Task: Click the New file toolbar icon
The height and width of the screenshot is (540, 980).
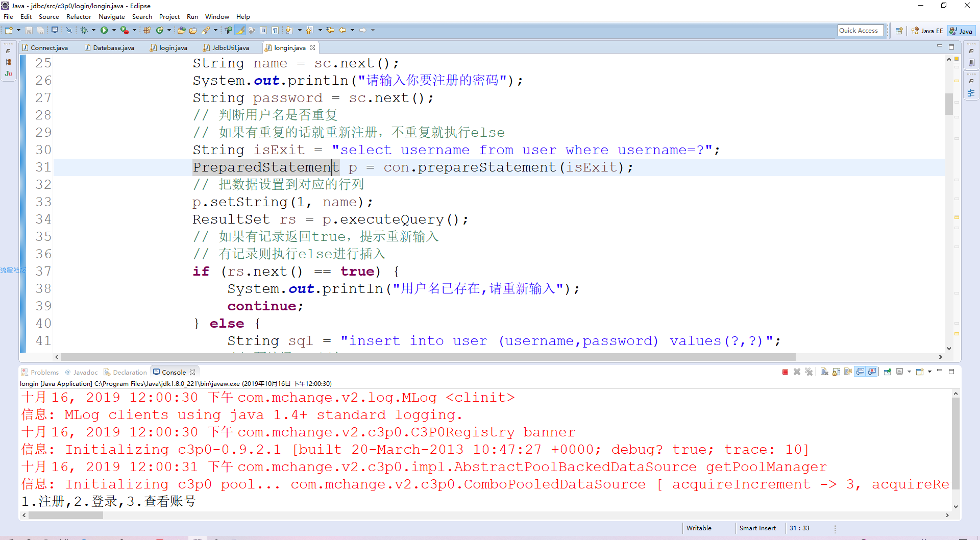Action: tap(9, 31)
